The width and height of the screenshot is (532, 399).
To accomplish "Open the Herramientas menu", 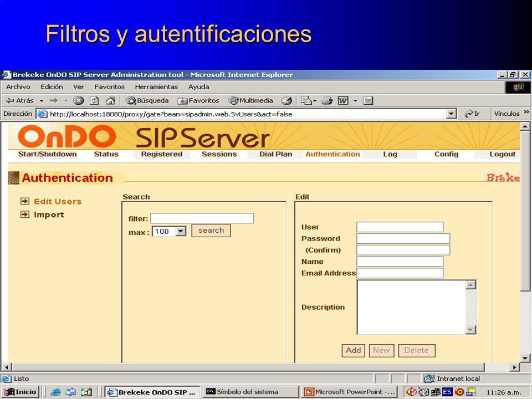I will tap(156, 87).
